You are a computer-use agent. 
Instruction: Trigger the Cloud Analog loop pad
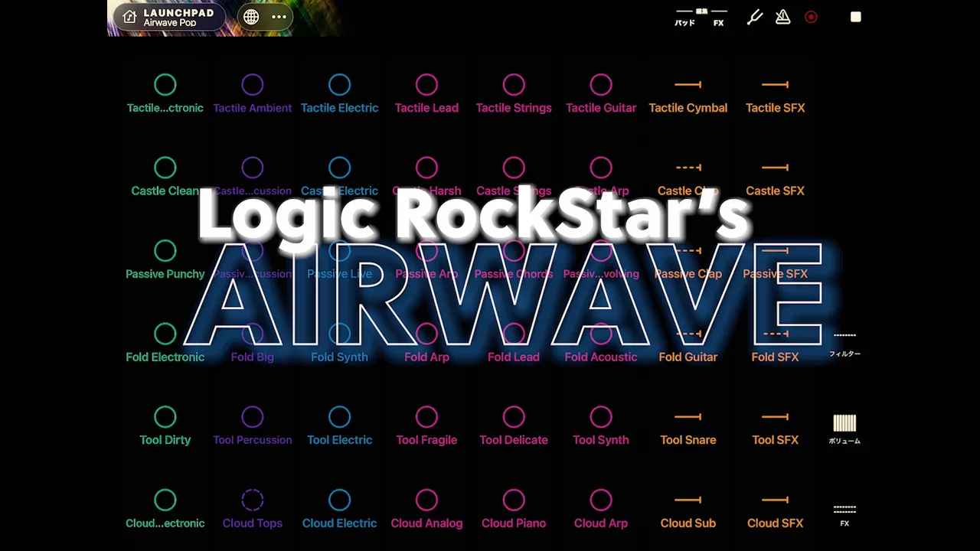point(426,510)
